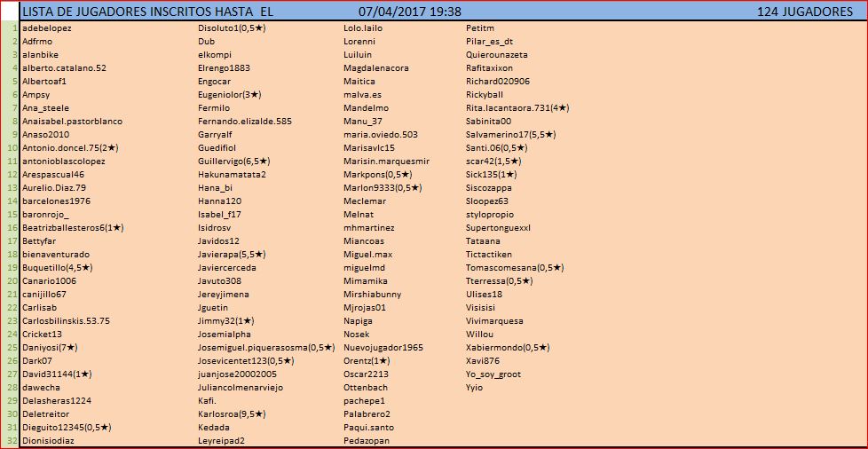868x449 pixels.
Task: Click the cell Marisin.marquesmir
Action: point(386,161)
